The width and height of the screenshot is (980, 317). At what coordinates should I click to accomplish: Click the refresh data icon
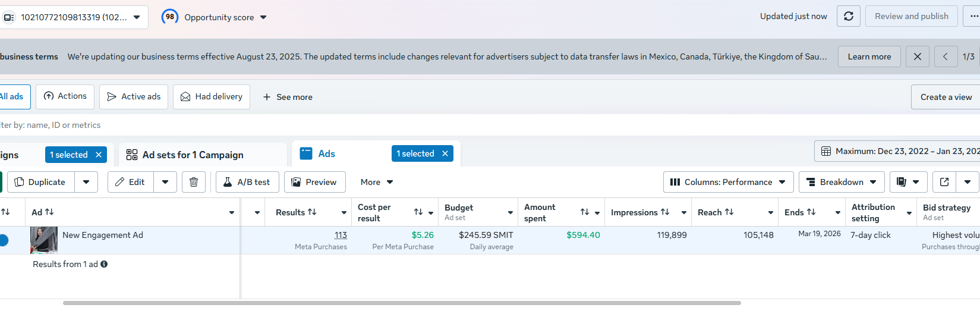click(x=848, y=16)
